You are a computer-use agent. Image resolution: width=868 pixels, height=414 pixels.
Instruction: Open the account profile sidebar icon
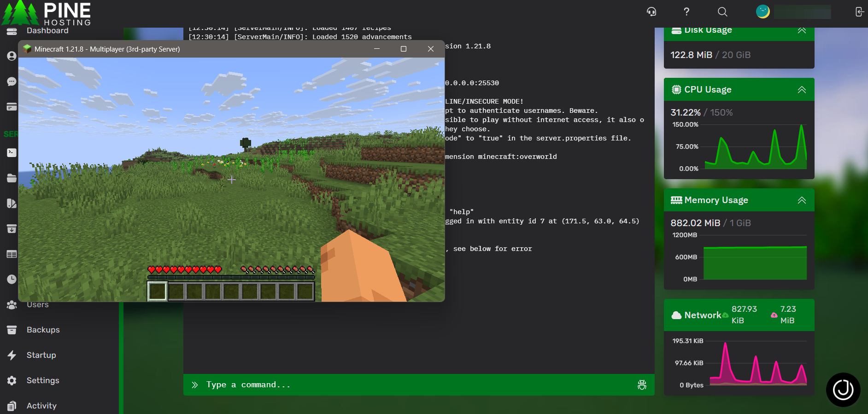click(12, 56)
